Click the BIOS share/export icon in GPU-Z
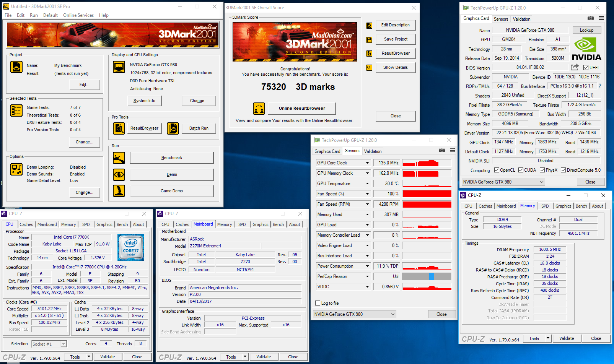 [575, 67]
